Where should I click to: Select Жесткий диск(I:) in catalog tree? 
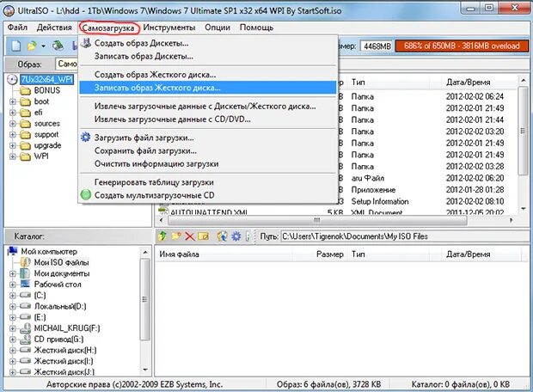(x=64, y=361)
